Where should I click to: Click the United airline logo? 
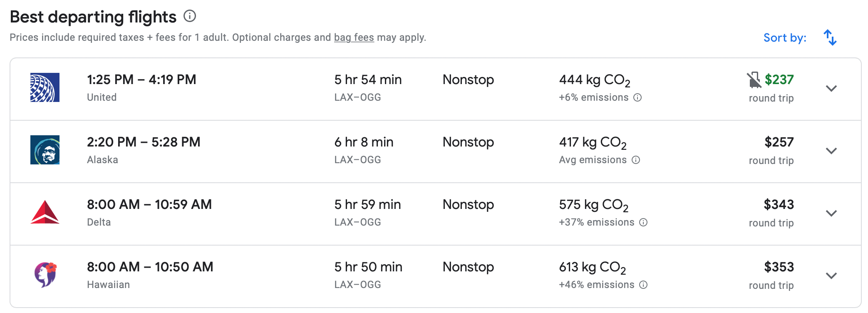click(45, 87)
